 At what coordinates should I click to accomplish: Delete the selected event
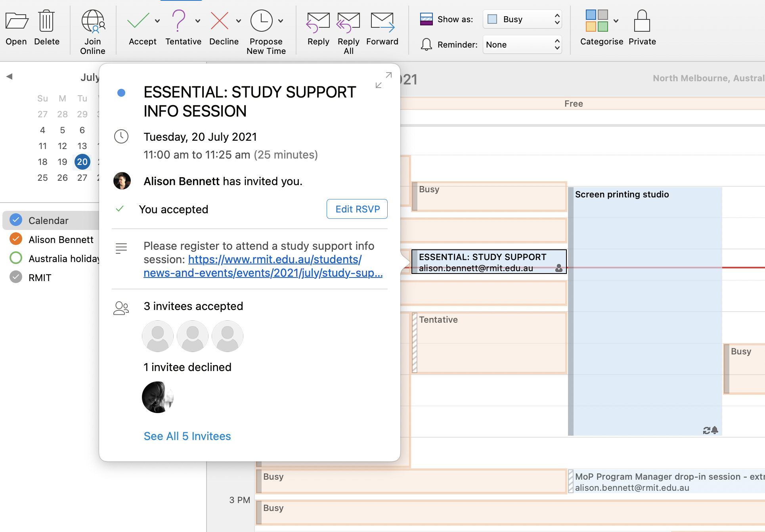click(x=47, y=28)
